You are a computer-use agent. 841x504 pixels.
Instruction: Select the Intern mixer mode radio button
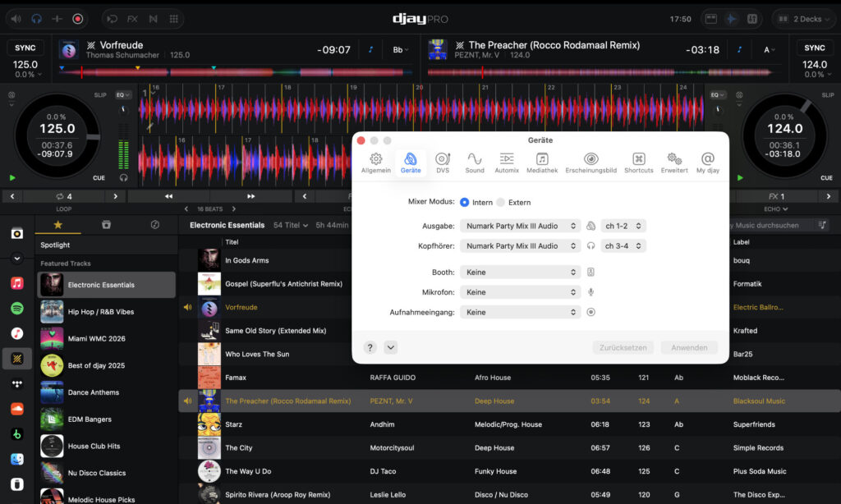click(465, 202)
